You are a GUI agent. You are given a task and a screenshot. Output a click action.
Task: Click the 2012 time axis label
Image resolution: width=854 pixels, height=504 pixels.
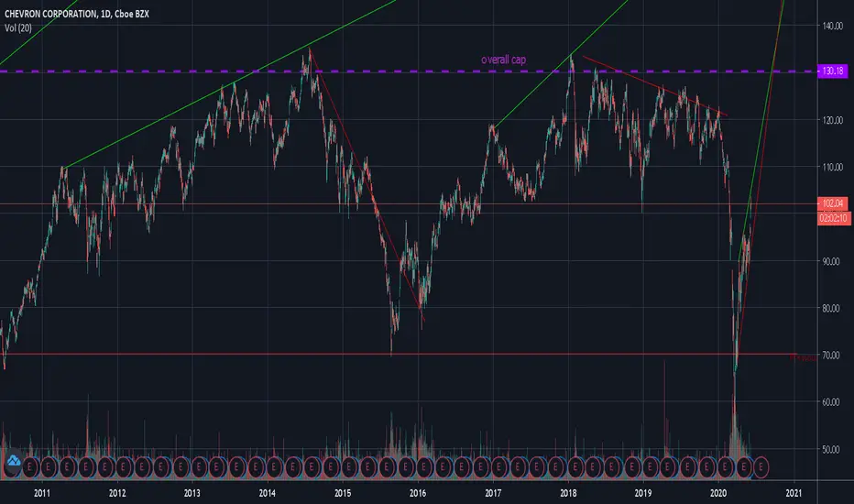click(117, 493)
